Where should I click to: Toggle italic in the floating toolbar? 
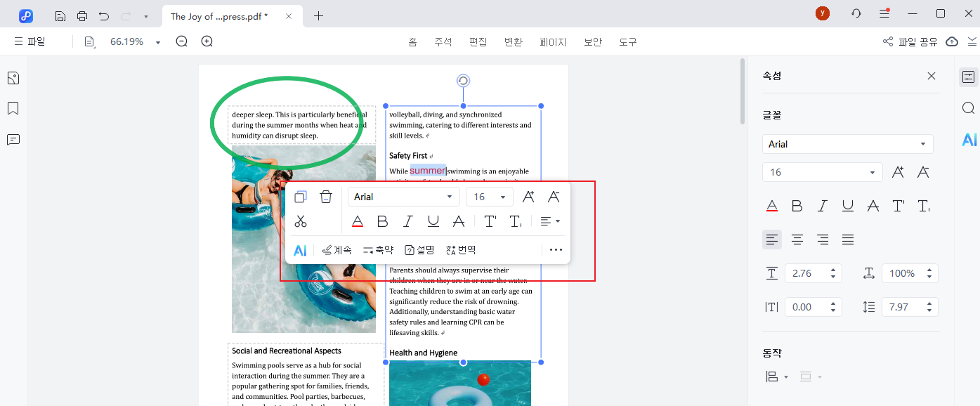click(x=408, y=222)
